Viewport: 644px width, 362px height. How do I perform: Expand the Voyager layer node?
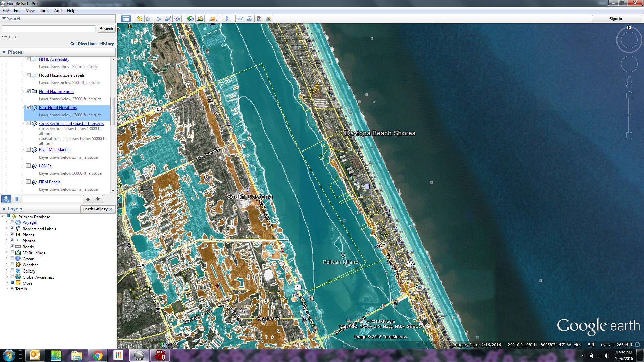[6, 222]
